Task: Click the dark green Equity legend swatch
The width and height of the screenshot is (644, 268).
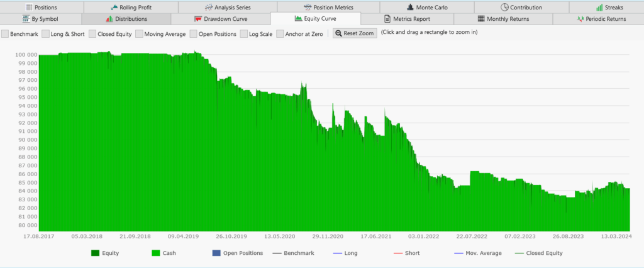Action: [96, 253]
